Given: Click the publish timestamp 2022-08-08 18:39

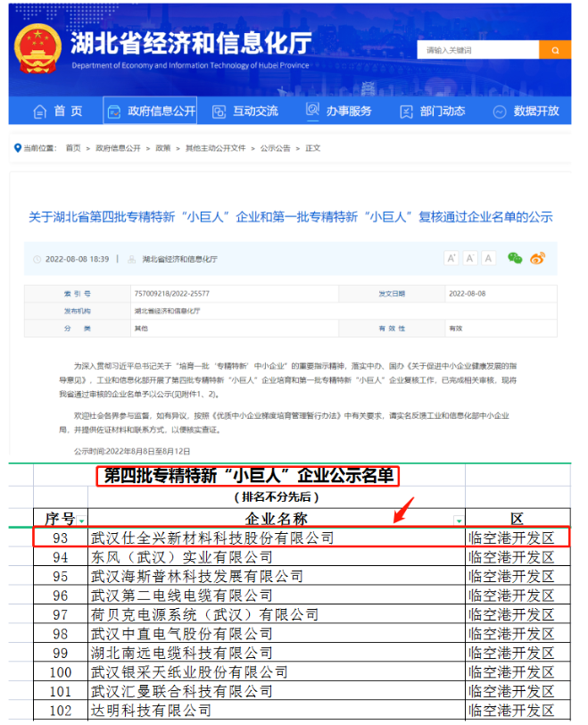Looking at the screenshot, I should [x=77, y=260].
